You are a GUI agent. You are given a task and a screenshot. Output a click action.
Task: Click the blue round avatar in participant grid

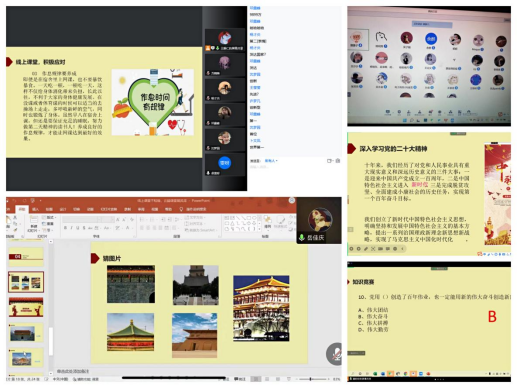431,39
